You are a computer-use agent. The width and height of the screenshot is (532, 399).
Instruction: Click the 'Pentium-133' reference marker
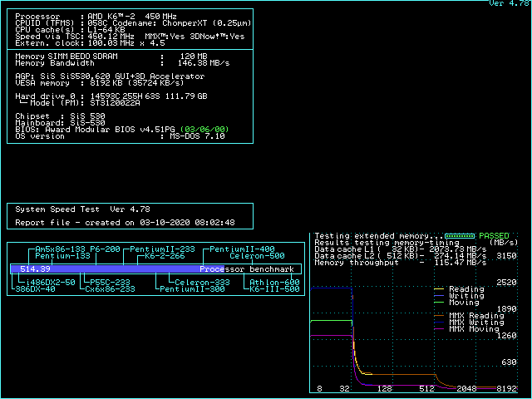pyautogui.click(x=63, y=256)
